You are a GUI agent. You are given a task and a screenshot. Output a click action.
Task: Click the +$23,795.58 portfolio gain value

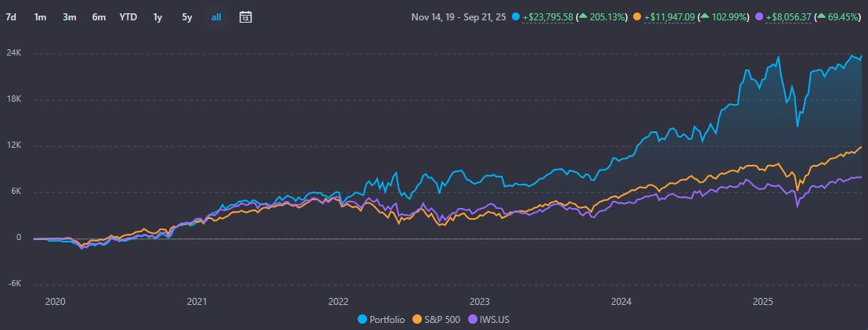547,16
